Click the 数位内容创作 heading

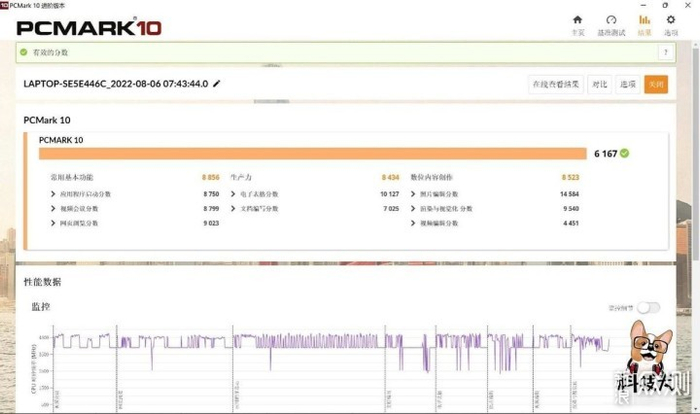431,177
